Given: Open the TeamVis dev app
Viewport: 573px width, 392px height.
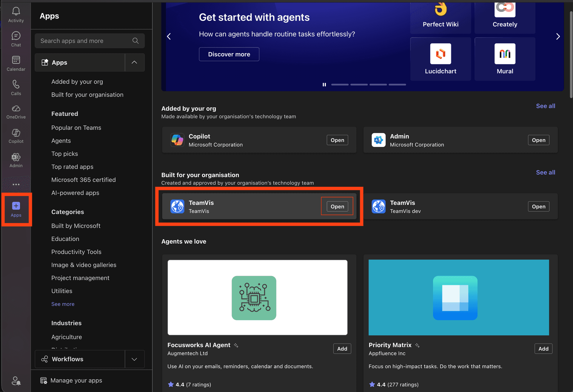Looking at the screenshot, I should pos(538,206).
